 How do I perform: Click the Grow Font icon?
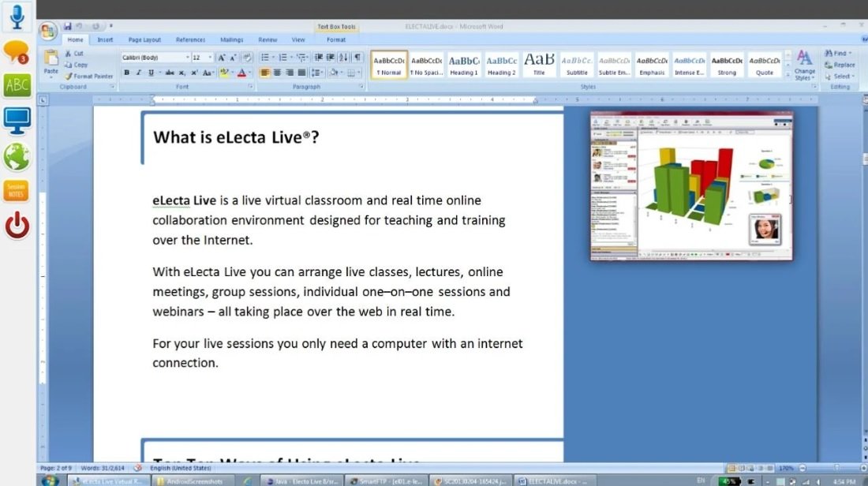(x=222, y=58)
